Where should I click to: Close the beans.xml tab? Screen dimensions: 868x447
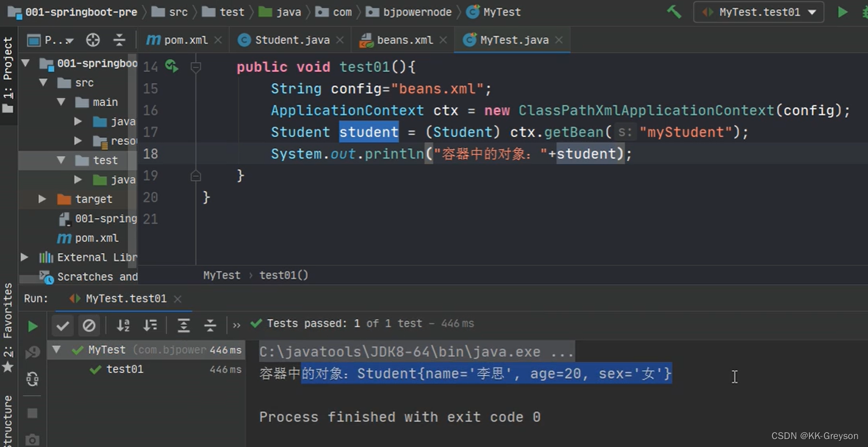[x=443, y=40]
